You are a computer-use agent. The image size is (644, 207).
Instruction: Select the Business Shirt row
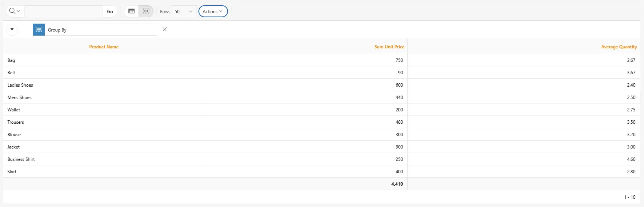click(x=321, y=159)
